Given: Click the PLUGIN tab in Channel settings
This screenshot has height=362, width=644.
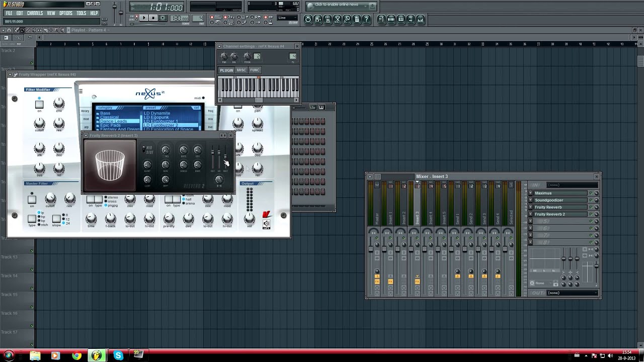Looking at the screenshot, I should [226, 70].
